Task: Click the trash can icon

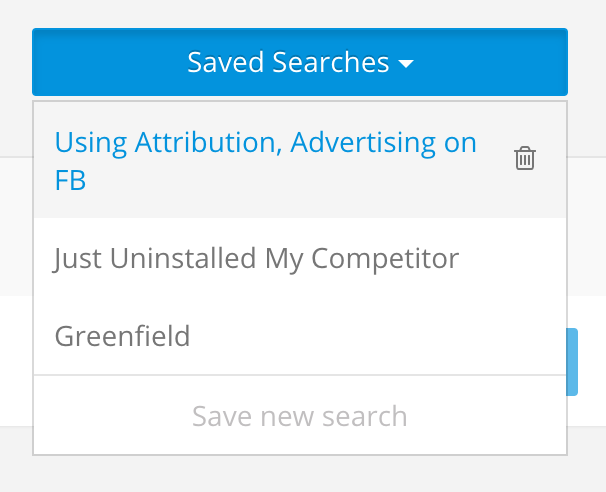Action: [x=524, y=158]
